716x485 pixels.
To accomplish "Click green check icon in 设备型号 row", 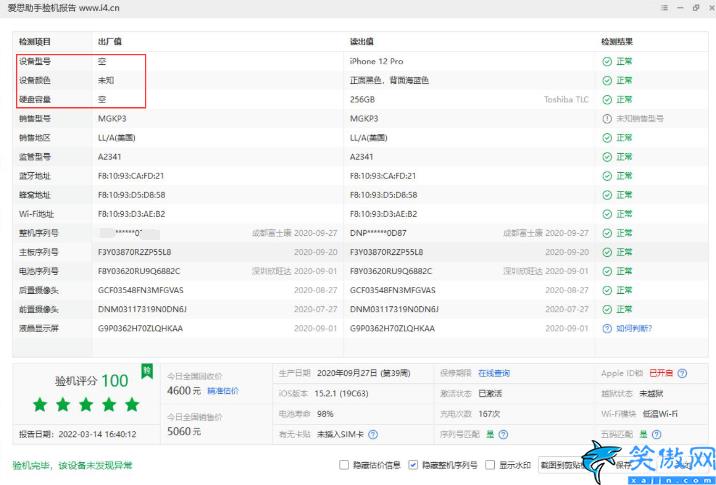I will (607, 61).
